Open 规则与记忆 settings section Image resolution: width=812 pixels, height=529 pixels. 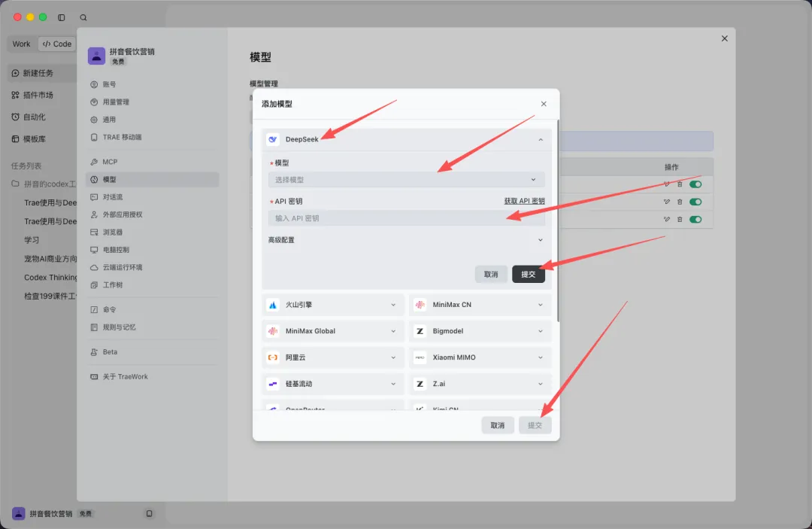click(x=152, y=327)
